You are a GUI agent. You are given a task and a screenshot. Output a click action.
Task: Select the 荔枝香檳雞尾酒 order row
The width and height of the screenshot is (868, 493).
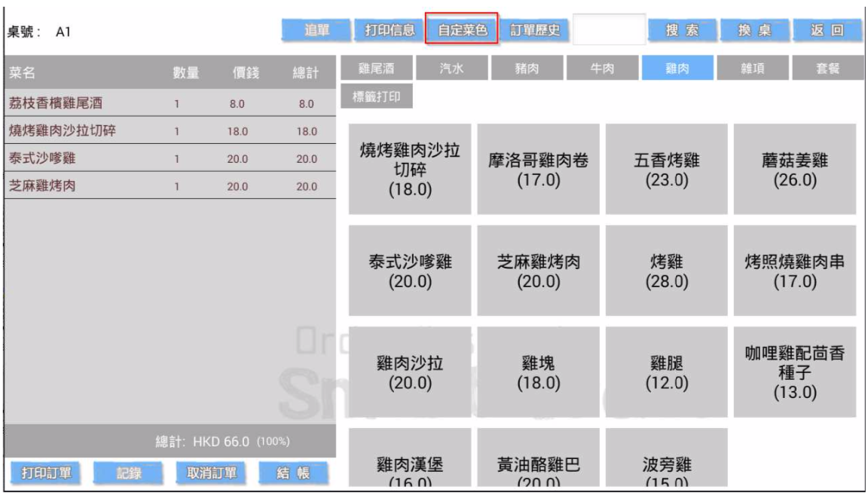pos(170,103)
